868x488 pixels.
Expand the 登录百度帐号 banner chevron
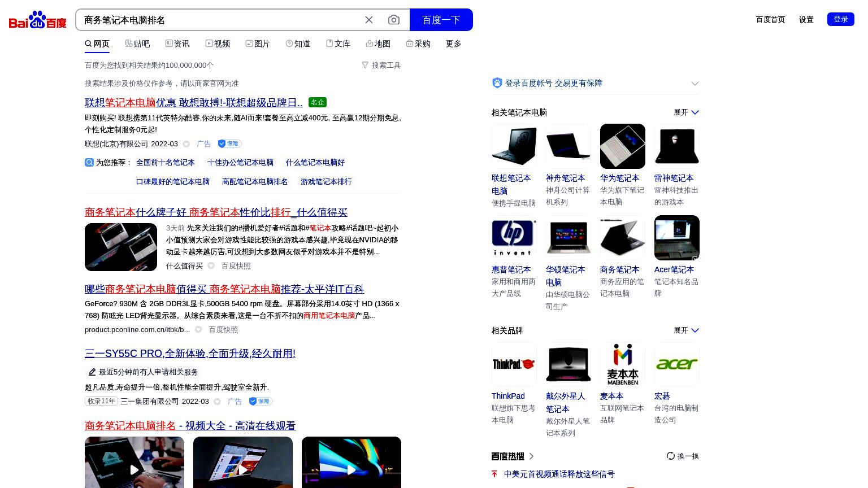(x=695, y=83)
